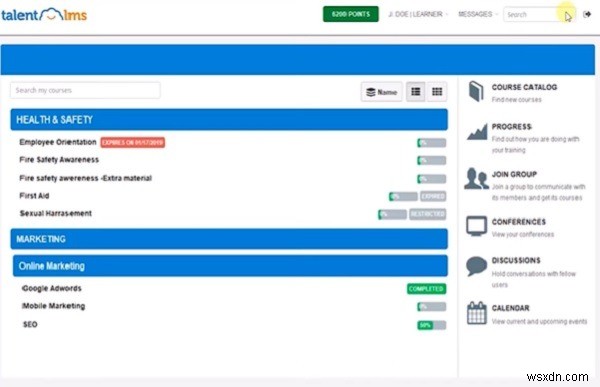The image size is (600, 387).
Task: Click the First Aid progress bar
Action: click(403, 196)
